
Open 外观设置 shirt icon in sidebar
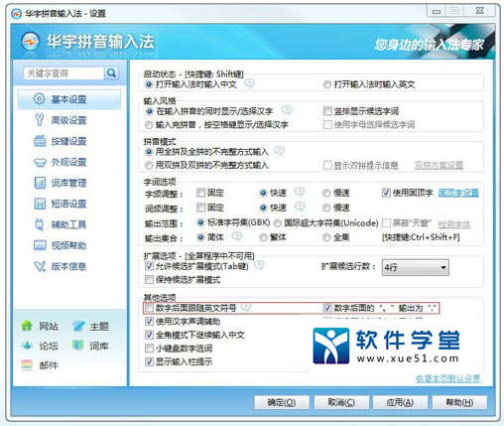[40, 162]
